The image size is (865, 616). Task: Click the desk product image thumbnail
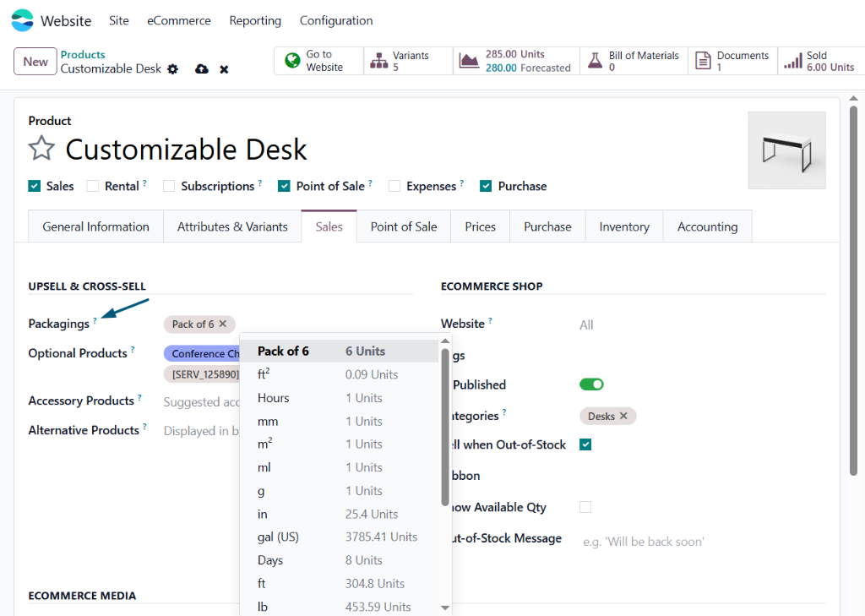click(x=786, y=150)
